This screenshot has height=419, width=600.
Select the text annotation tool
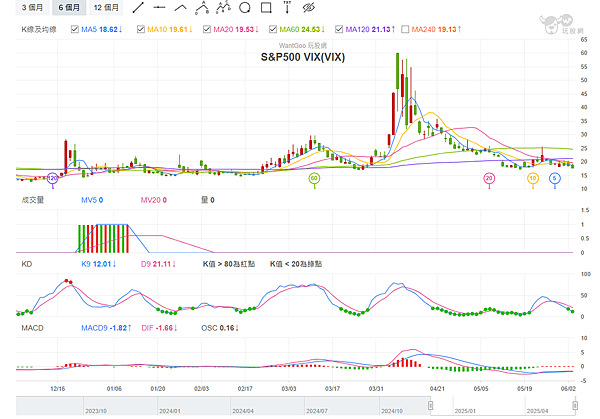tap(287, 7)
